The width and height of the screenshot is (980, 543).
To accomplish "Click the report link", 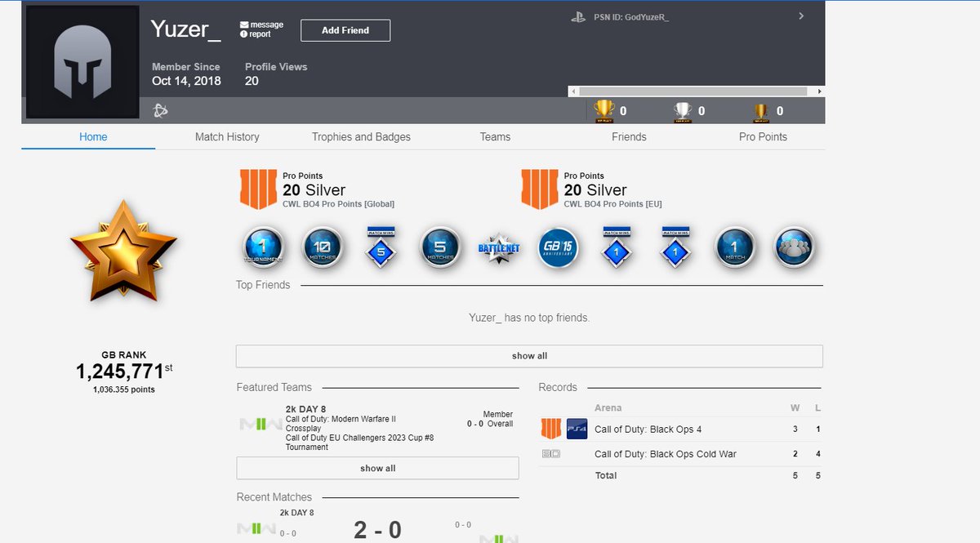I will coord(261,35).
